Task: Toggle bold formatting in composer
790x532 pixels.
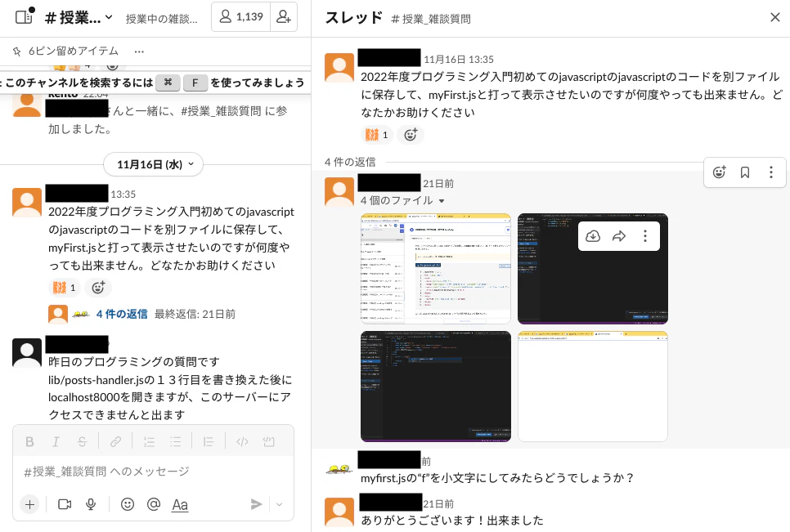Action: click(x=29, y=442)
